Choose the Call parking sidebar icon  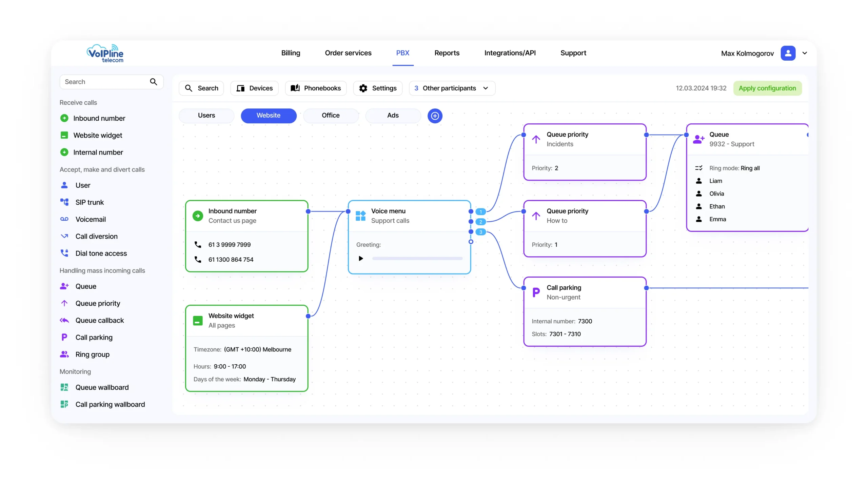tap(64, 337)
